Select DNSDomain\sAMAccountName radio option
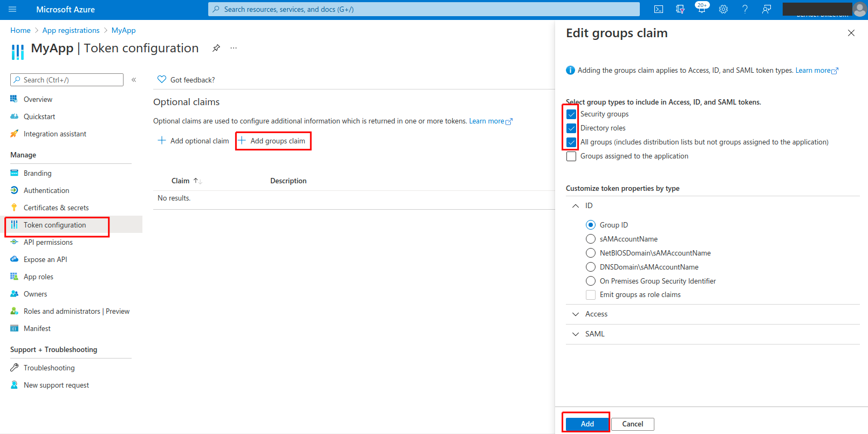Image resolution: width=868 pixels, height=434 pixels. 591,267
